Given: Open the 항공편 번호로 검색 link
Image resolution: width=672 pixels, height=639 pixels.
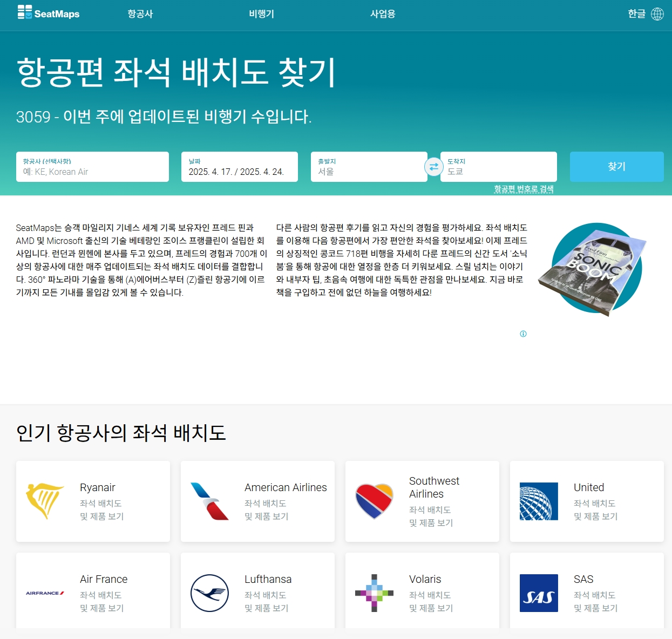Looking at the screenshot, I should tap(523, 189).
